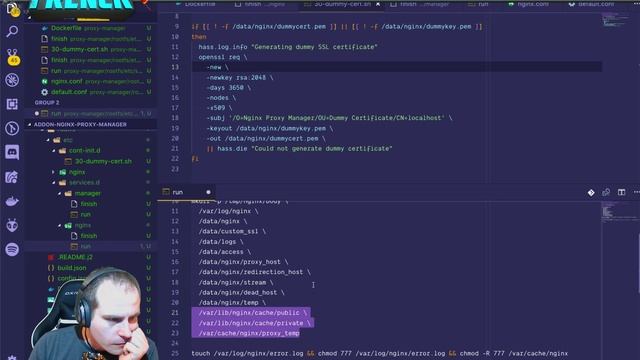640x360 pixels.
Task: Open the Discord sidebar icon
Action: tap(12, 152)
